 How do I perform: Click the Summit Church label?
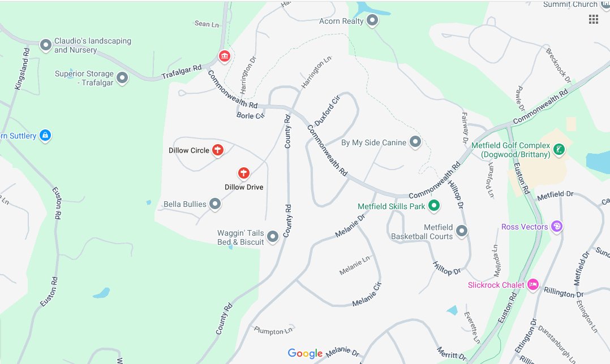coord(570,5)
